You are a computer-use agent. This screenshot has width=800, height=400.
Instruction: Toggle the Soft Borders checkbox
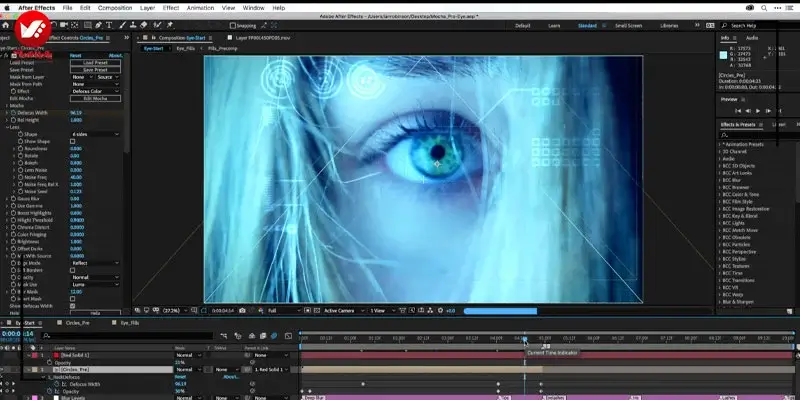coord(72,270)
